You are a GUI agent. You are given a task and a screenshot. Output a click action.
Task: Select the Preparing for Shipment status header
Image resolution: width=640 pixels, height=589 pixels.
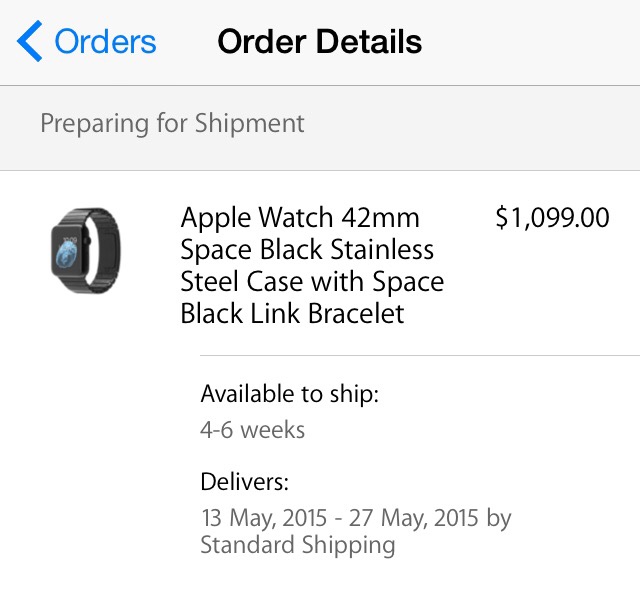point(172,124)
